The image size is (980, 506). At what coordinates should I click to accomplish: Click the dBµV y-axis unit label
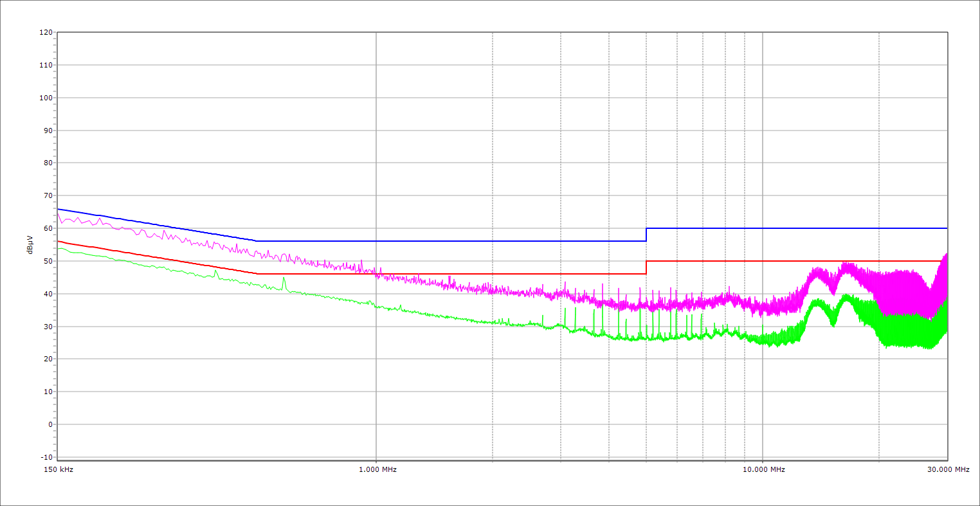pos(30,244)
